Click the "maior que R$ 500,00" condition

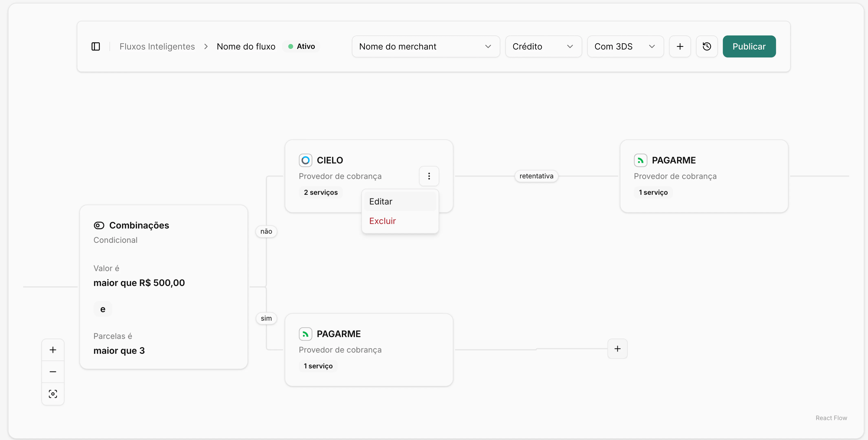click(x=139, y=283)
